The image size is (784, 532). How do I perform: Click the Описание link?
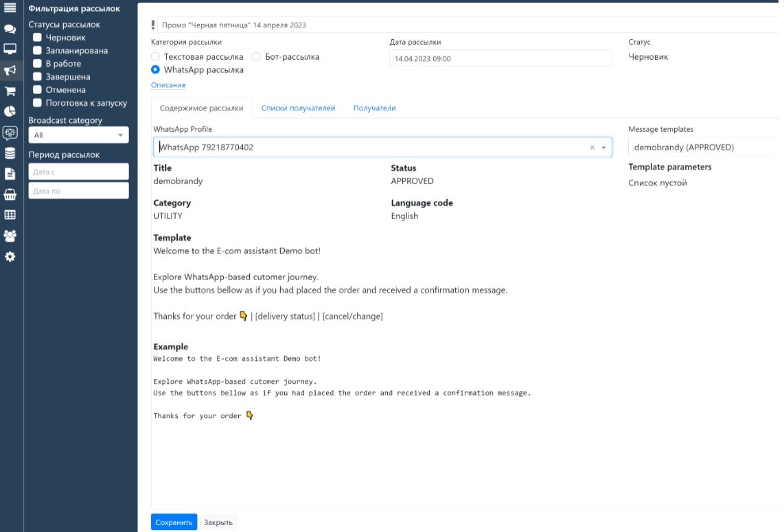point(168,85)
